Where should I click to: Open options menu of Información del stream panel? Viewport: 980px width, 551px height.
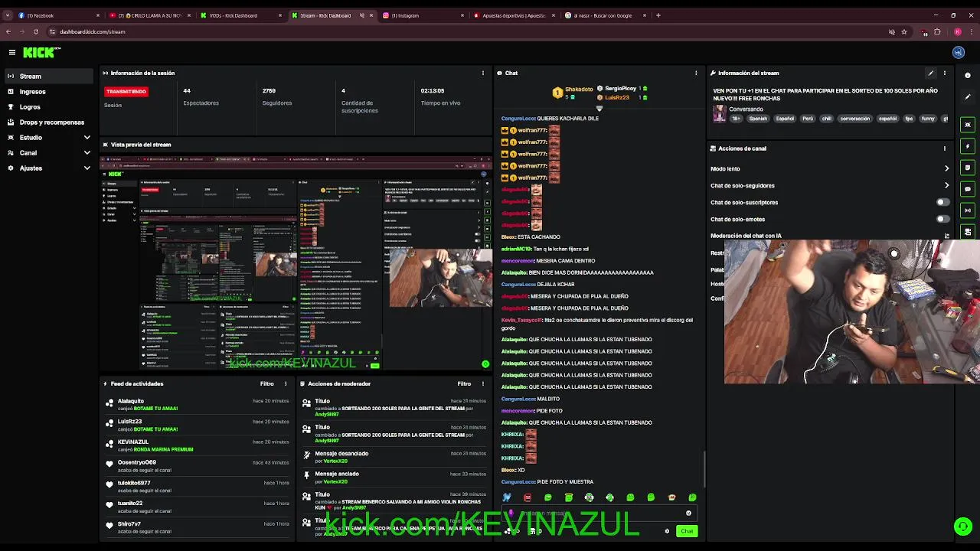(x=945, y=73)
